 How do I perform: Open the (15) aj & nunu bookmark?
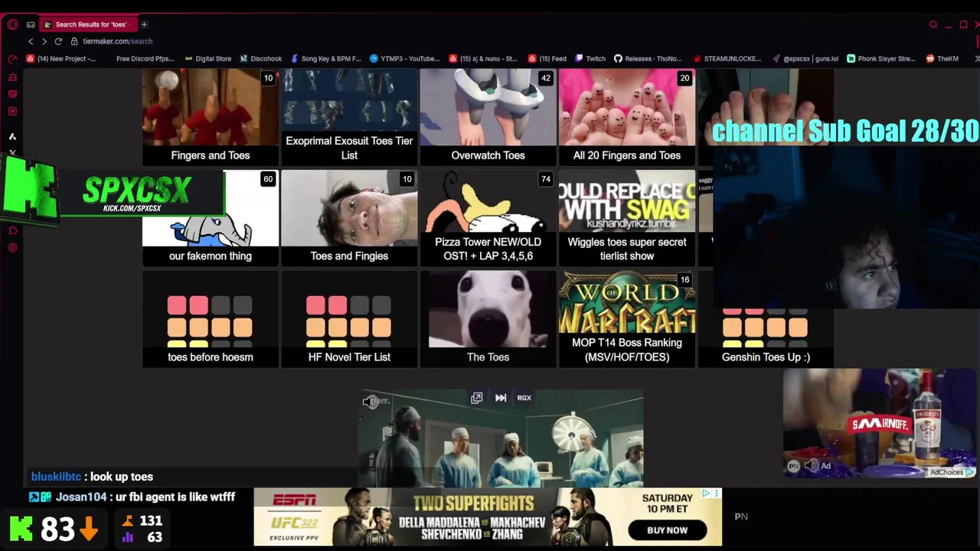484,59
